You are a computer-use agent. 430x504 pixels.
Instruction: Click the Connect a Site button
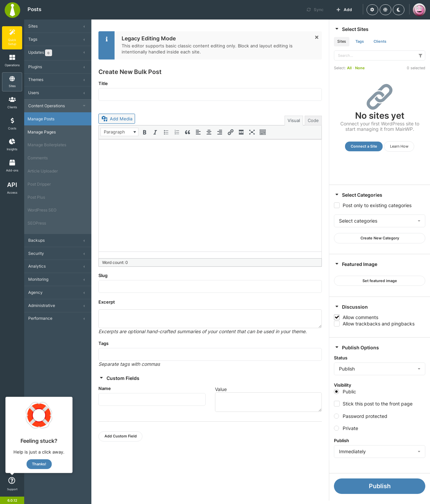click(x=364, y=146)
